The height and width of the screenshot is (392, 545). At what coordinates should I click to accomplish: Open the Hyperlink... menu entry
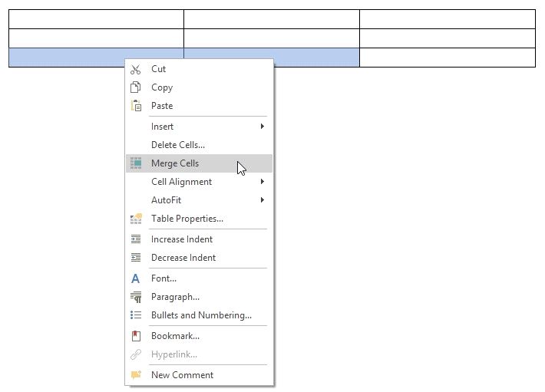174,354
